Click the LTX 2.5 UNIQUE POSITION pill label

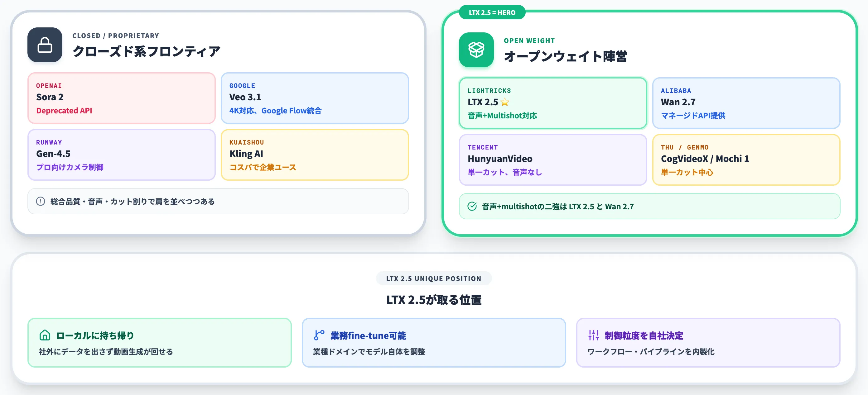[434, 278]
